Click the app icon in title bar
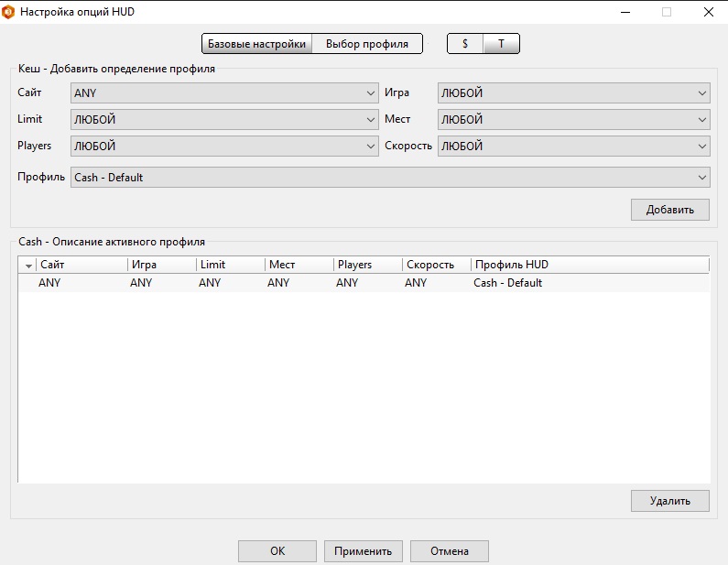Screen dimensions: 728x565 9,13
